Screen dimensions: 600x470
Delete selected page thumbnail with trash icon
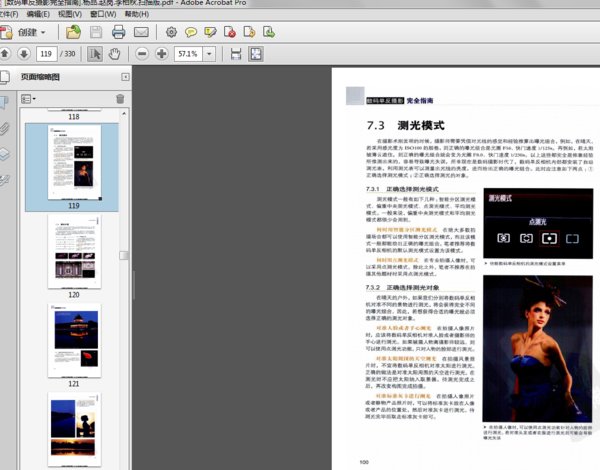[121, 99]
